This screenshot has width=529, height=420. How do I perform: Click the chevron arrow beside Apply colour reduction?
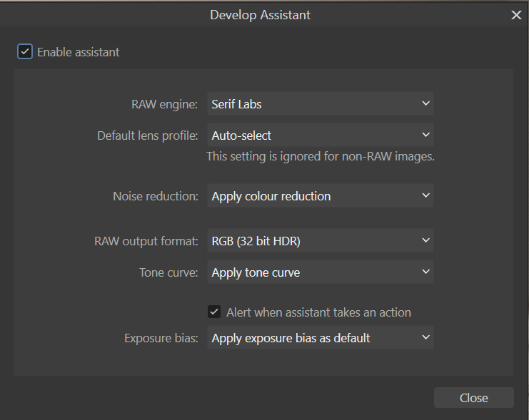pos(425,195)
